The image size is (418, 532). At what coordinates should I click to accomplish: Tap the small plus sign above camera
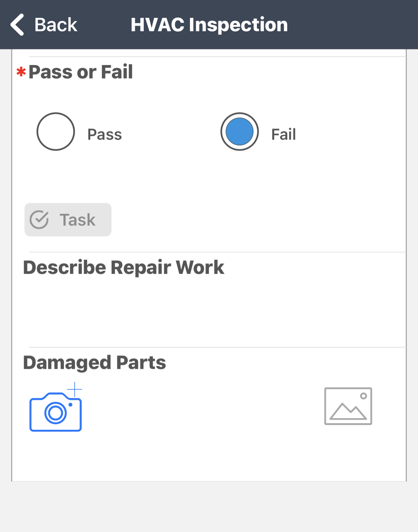(75, 389)
